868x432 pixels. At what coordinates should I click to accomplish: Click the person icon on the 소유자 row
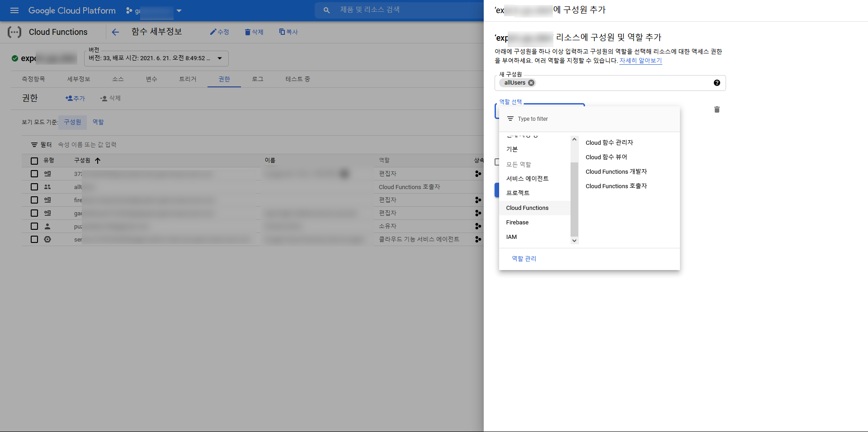[47, 226]
